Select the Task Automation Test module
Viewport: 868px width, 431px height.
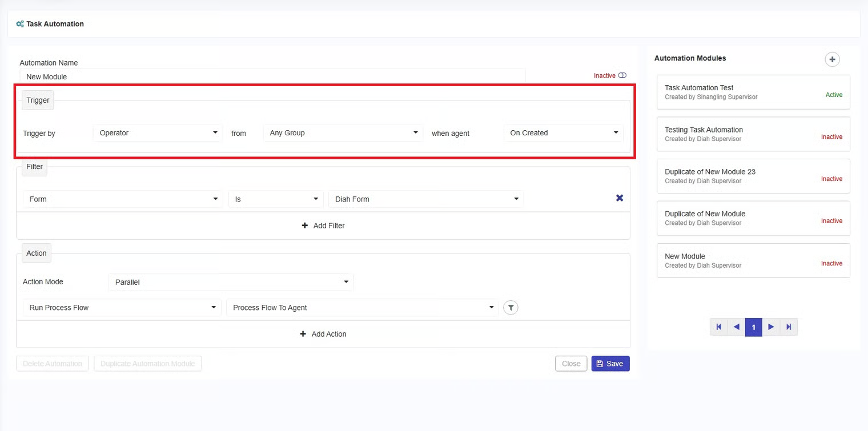tap(753, 92)
